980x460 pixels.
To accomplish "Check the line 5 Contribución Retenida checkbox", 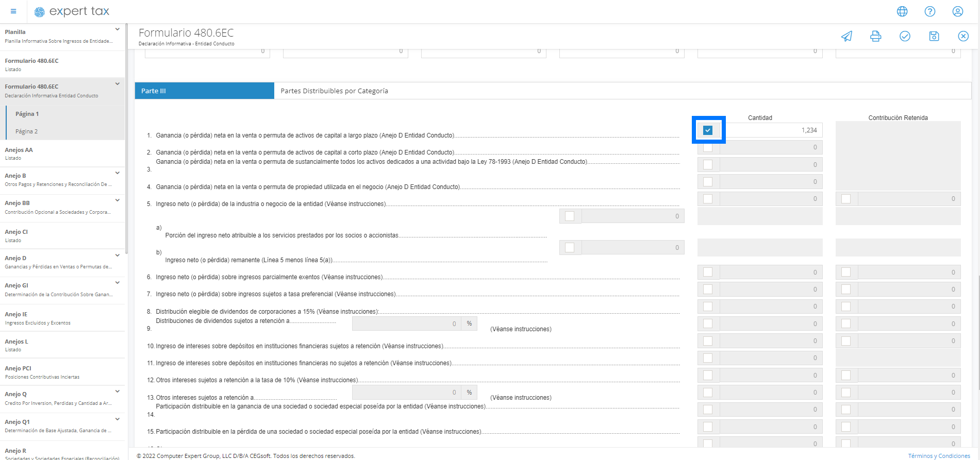I will [x=846, y=199].
